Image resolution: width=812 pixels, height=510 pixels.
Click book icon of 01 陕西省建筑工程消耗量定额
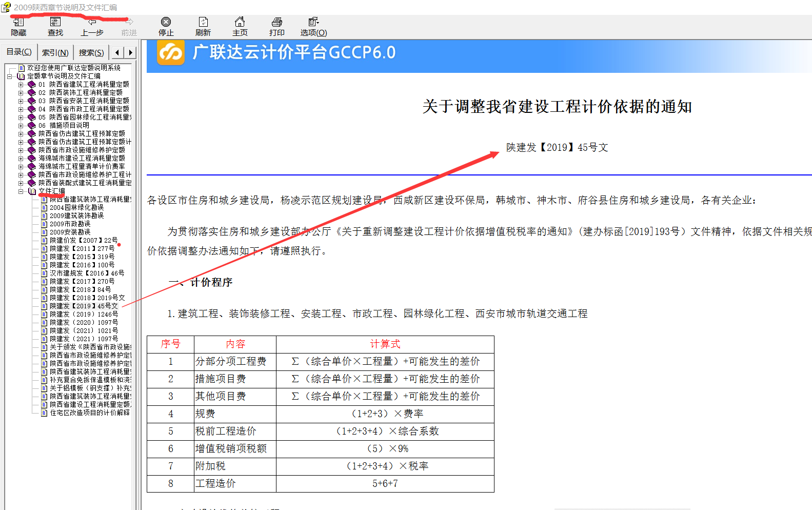(x=32, y=84)
